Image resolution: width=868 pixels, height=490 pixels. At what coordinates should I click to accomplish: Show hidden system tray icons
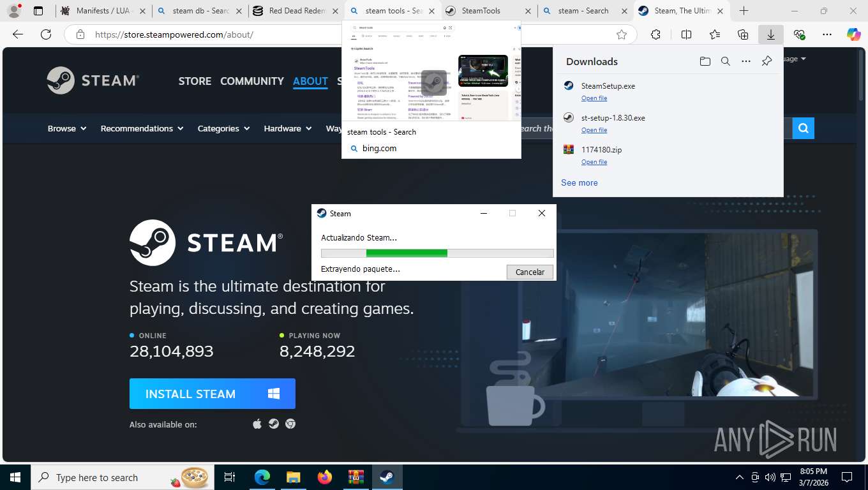coord(740,477)
